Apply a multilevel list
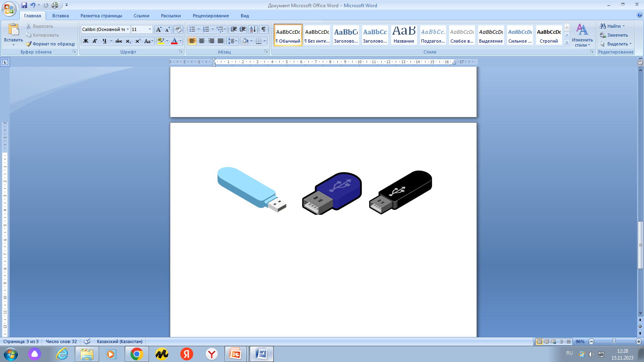This screenshot has height=362, width=644. pos(220,29)
